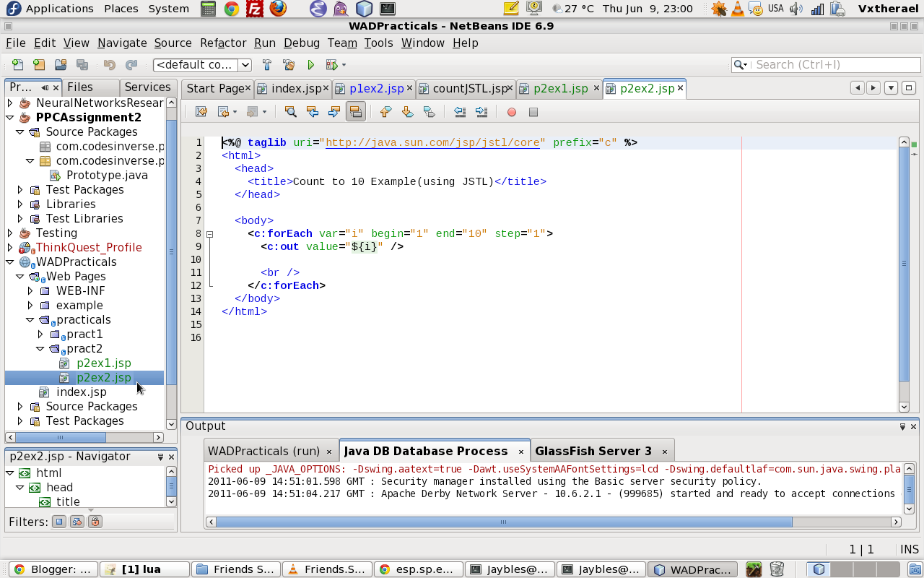Open the Tools menu
This screenshot has width=924, height=578.
click(x=378, y=43)
